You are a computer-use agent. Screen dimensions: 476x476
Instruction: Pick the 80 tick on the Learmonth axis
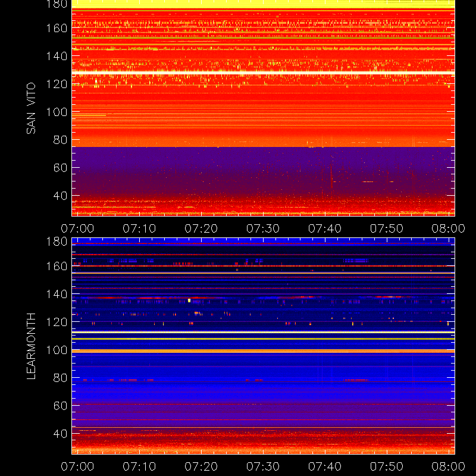click(x=60, y=378)
